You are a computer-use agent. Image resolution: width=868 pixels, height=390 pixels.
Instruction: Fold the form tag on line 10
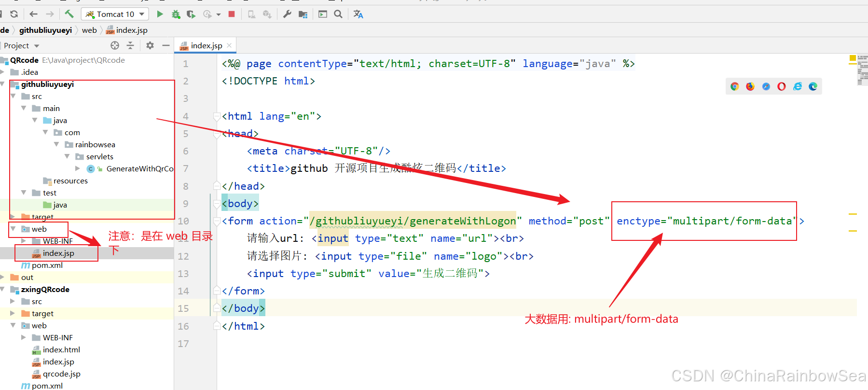217,221
